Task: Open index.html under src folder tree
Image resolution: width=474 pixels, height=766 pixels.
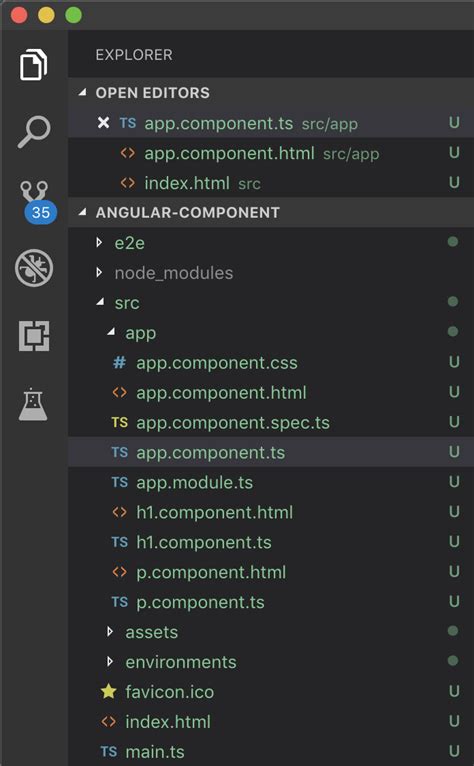Action: [x=271, y=722]
